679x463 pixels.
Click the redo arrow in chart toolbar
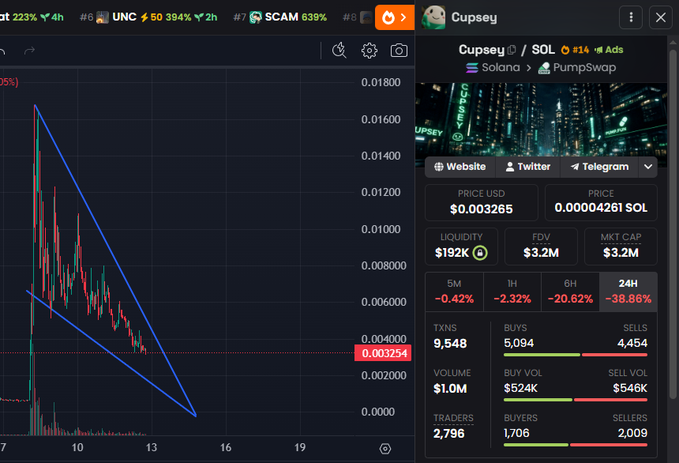tap(29, 51)
